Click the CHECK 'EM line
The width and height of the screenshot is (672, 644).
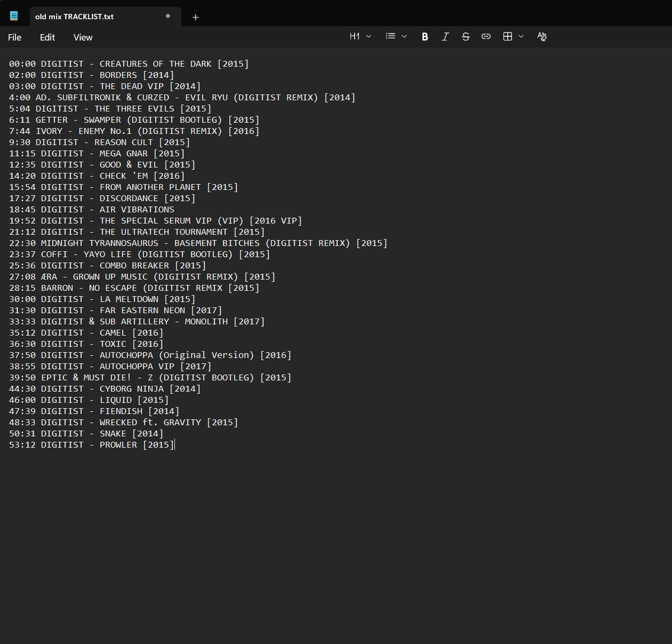tap(97, 176)
